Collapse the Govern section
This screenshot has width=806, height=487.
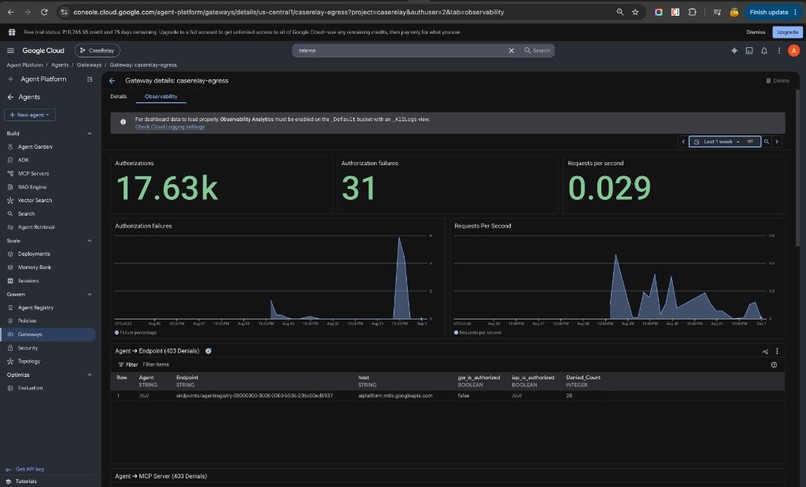point(89,294)
